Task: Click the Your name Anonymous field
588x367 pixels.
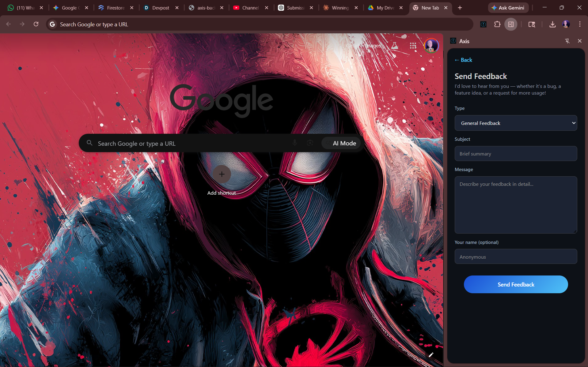Action: [516, 257]
